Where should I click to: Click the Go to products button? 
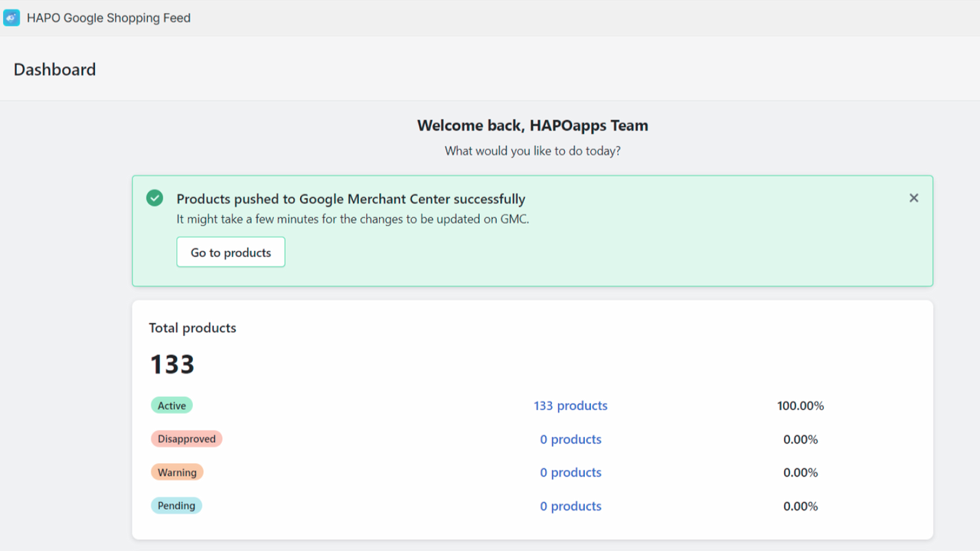click(230, 253)
